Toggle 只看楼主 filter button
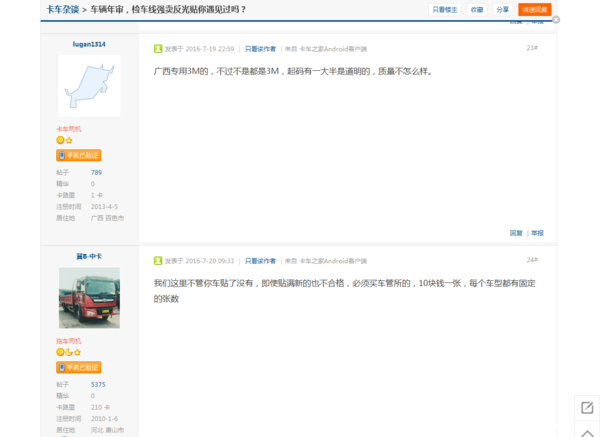 [x=444, y=9]
